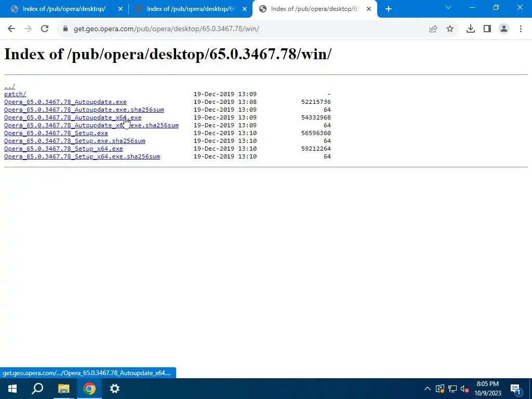
Task: Switch to the second Index tab
Action: pyautogui.click(x=190, y=9)
